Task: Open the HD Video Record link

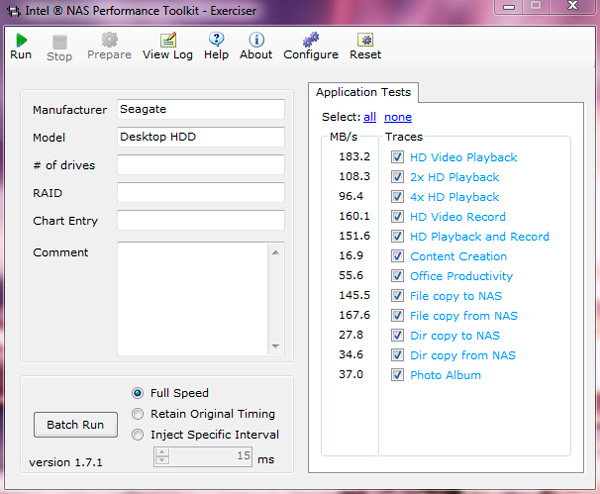Action: coord(458,217)
